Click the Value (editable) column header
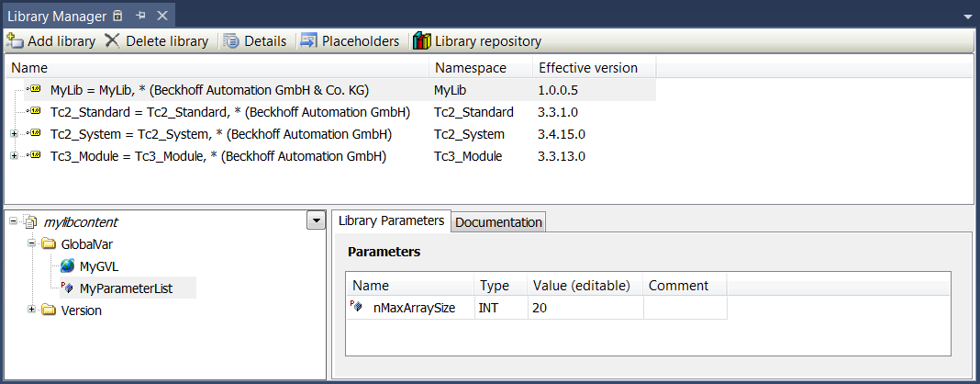 pyautogui.click(x=585, y=286)
